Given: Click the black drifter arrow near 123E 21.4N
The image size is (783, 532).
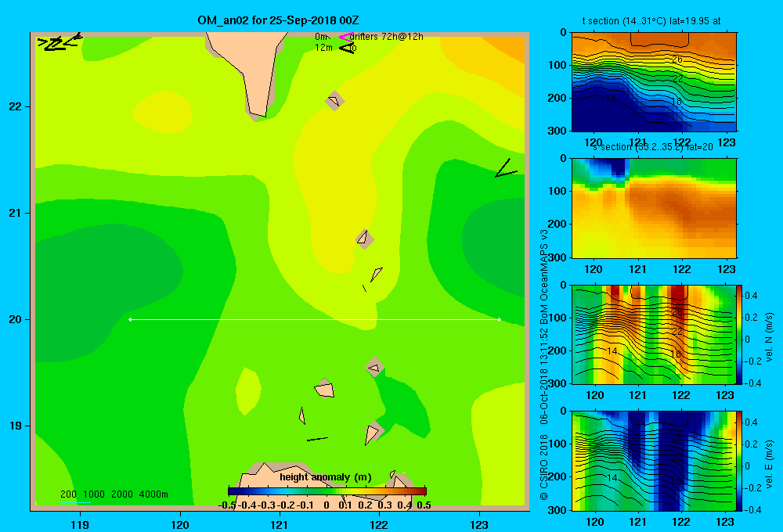Looking at the screenshot, I should click(505, 169).
